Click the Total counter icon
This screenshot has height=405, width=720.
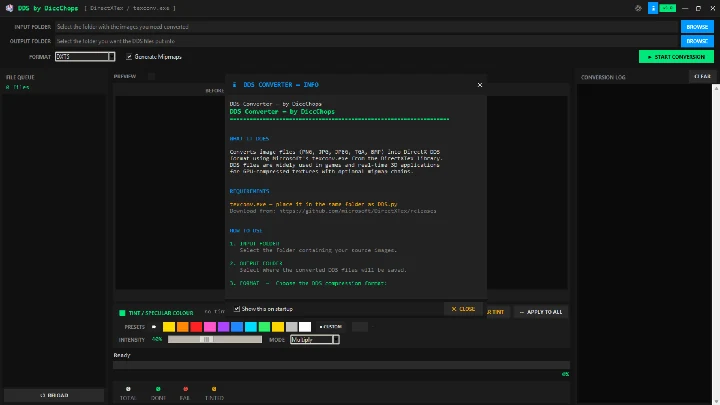click(128, 389)
